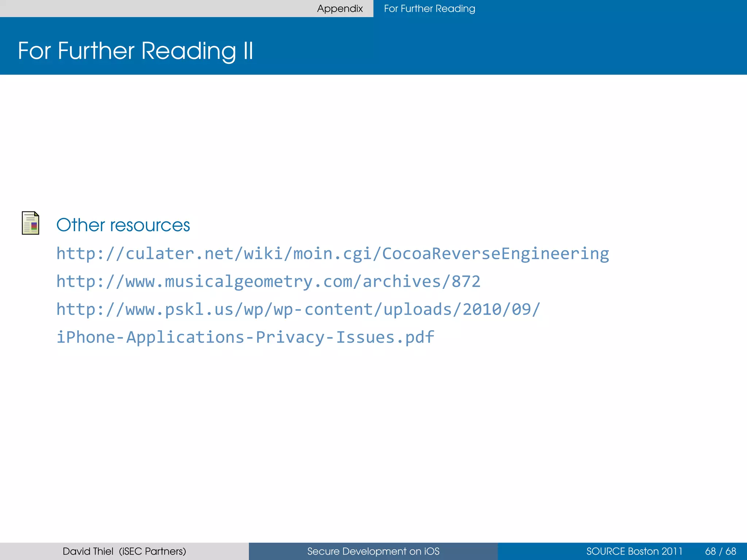Click the number 872 in musicalgeometry URL
The width and height of the screenshot is (747, 560).
[x=466, y=281]
